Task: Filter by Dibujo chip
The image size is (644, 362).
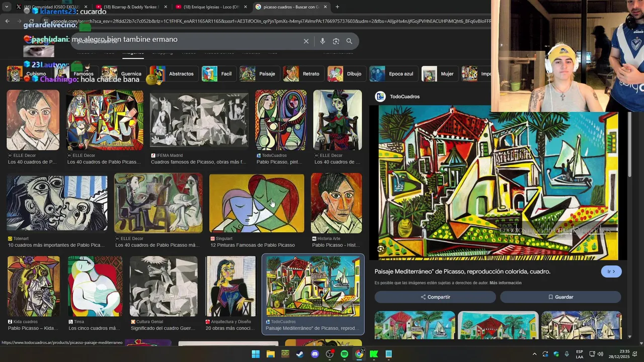Action: coord(346,74)
